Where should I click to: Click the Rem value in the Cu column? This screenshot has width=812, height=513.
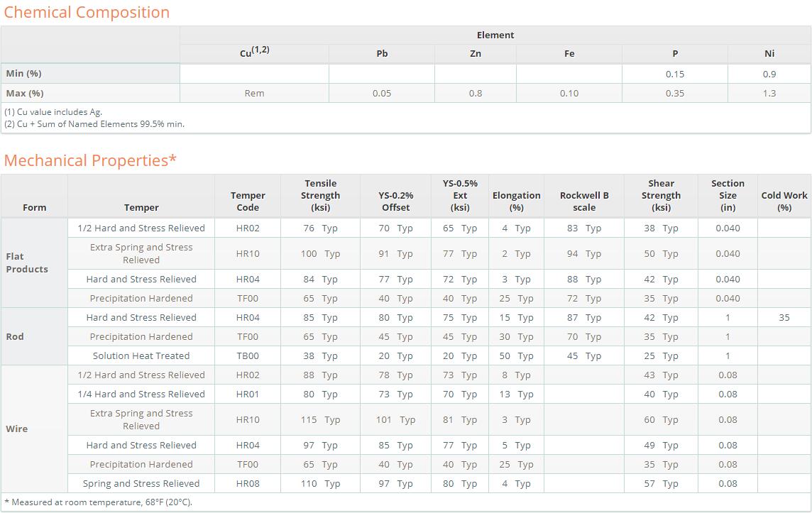(x=254, y=93)
